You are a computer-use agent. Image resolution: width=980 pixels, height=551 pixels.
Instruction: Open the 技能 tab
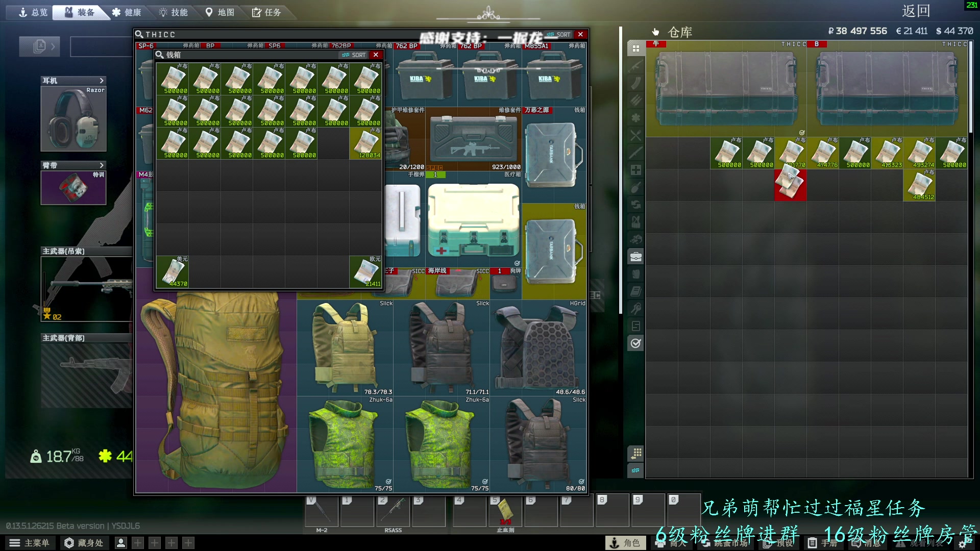click(173, 12)
